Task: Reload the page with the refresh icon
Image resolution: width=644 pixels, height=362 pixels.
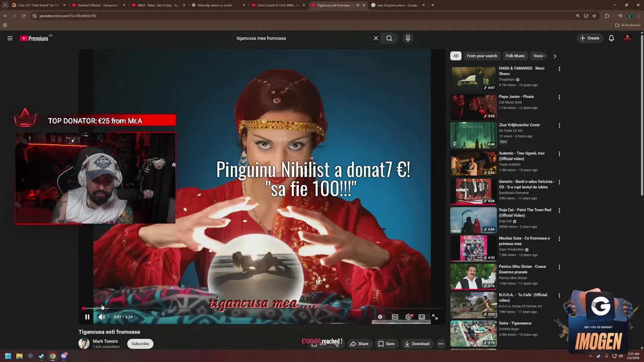Action: point(23,16)
